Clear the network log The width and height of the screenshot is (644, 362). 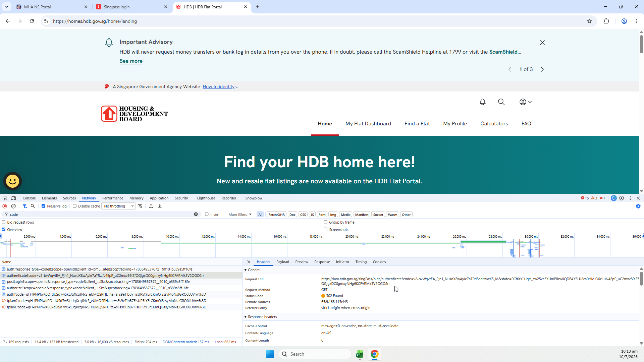[13, 206]
